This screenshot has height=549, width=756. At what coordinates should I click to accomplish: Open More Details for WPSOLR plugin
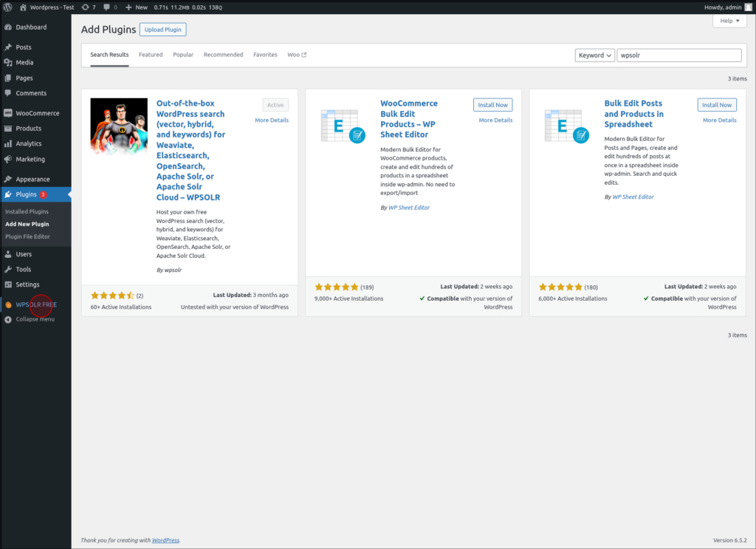click(x=272, y=120)
